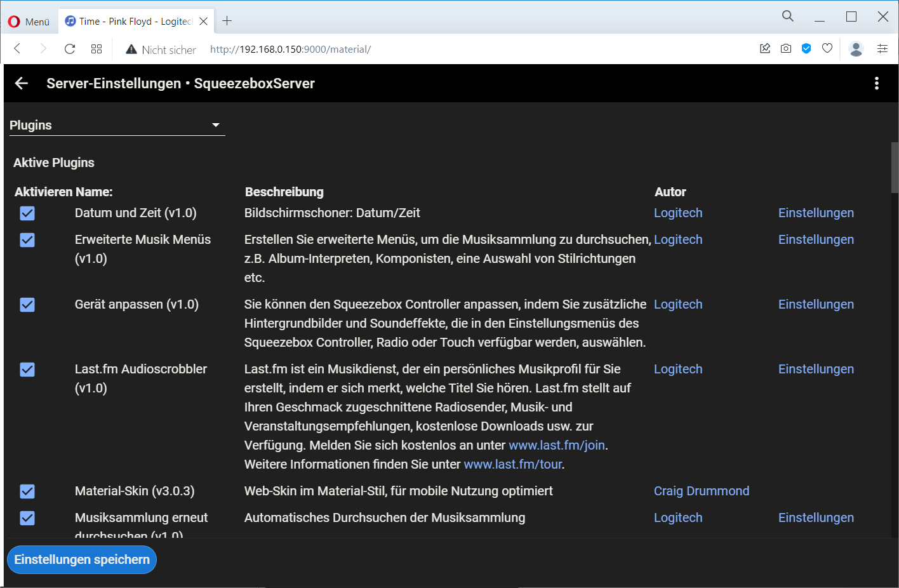
Task: Uncheck Material-Skin plugin
Action: tap(27, 491)
